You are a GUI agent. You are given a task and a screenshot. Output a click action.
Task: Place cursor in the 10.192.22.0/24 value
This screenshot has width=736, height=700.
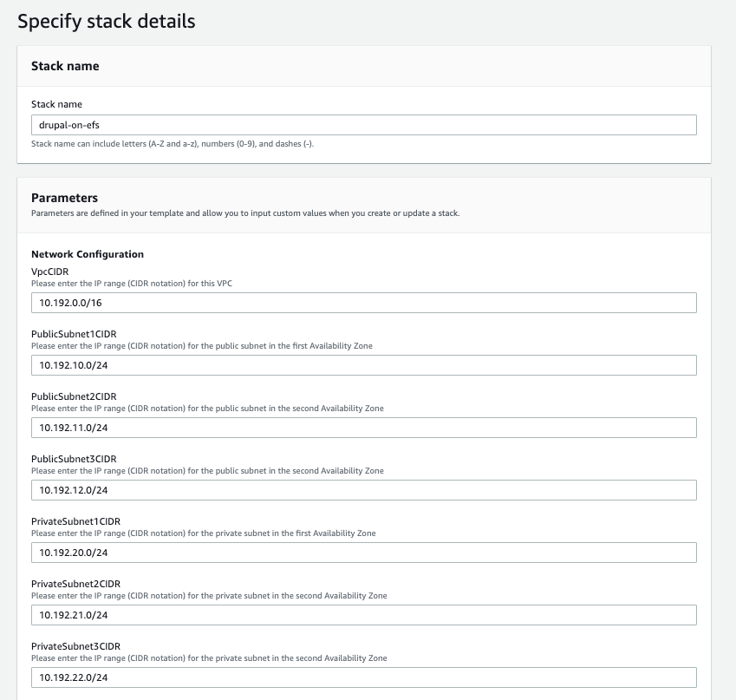(74, 677)
